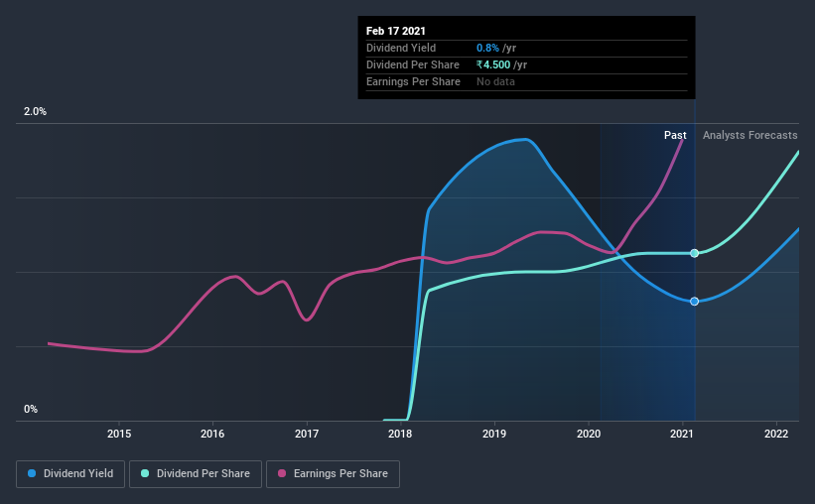
Task: Select the 2022 x-axis tick label
Action: tap(776, 434)
